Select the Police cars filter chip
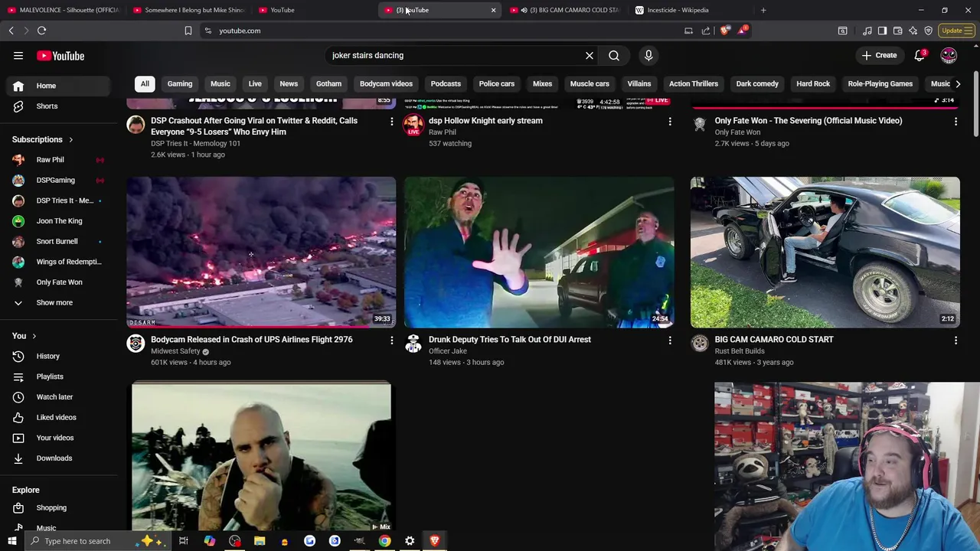 [497, 84]
